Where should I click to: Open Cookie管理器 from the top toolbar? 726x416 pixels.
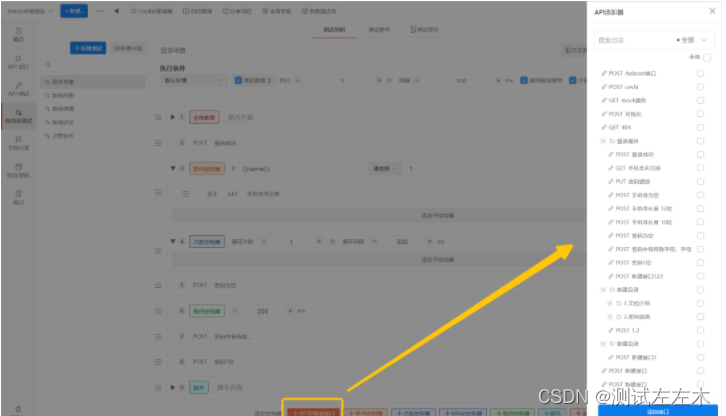tap(151, 11)
